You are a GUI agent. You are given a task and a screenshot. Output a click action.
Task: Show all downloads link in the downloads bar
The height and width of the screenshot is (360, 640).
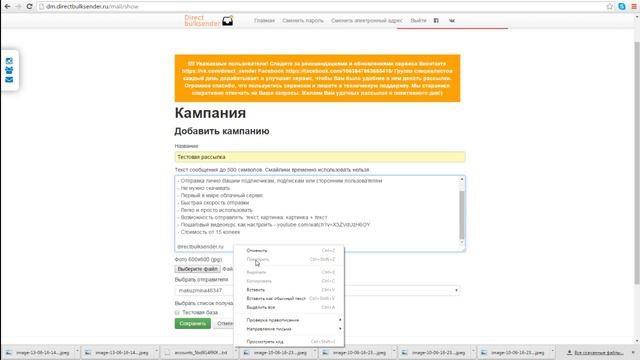(x=595, y=352)
